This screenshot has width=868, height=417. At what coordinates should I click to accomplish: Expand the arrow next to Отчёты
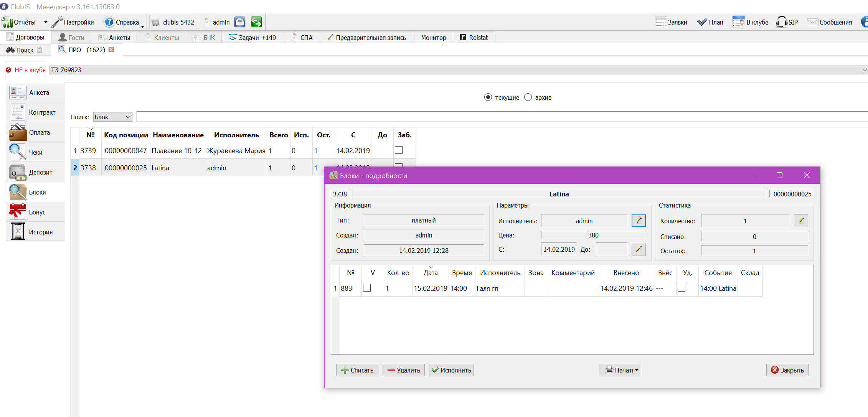pos(46,22)
